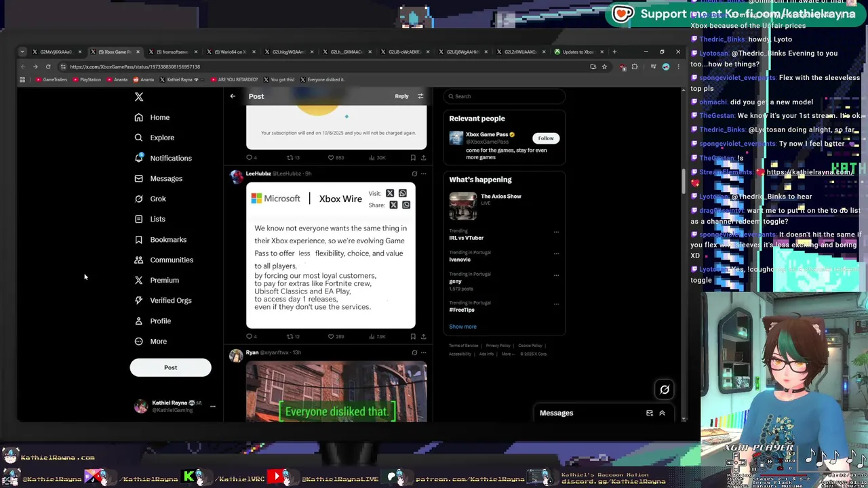Open the tab search dropdown
Viewport: 868px width, 488px height.
22,52
